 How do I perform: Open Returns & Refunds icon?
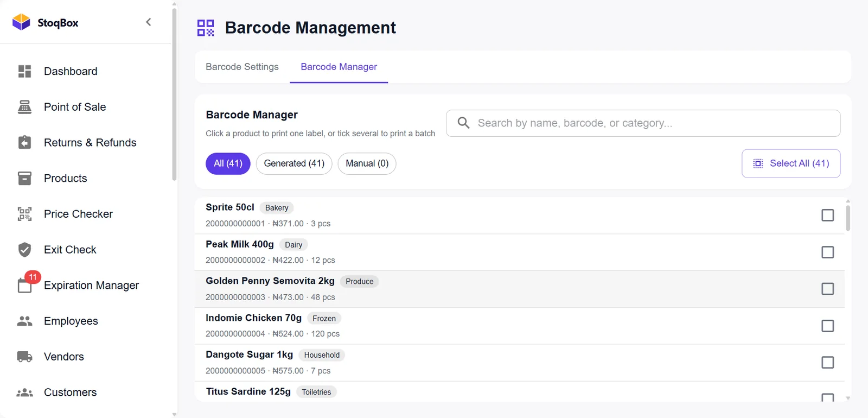click(x=24, y=143)
